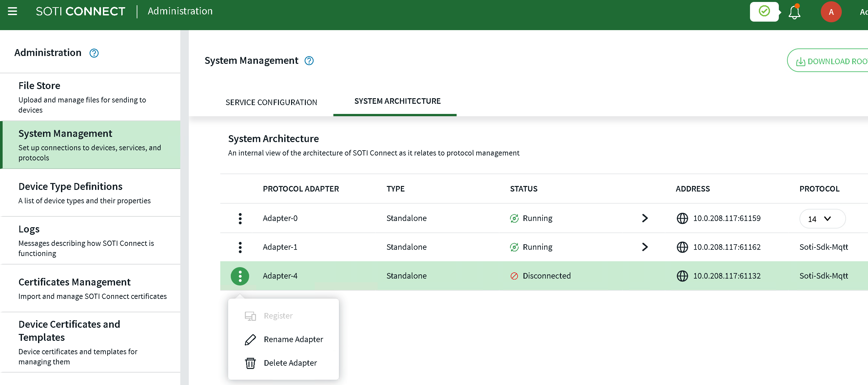
Task: Click the green three-dot button for Adapter-4
Action: pyautogui.click(x=240, y=276)
